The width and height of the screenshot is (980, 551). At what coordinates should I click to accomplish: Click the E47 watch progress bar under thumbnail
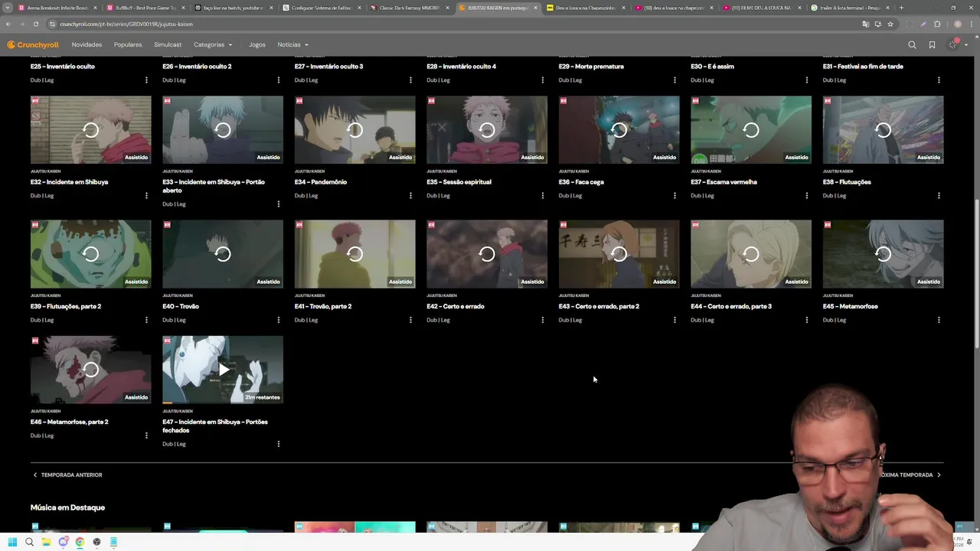tap(223, 403)
